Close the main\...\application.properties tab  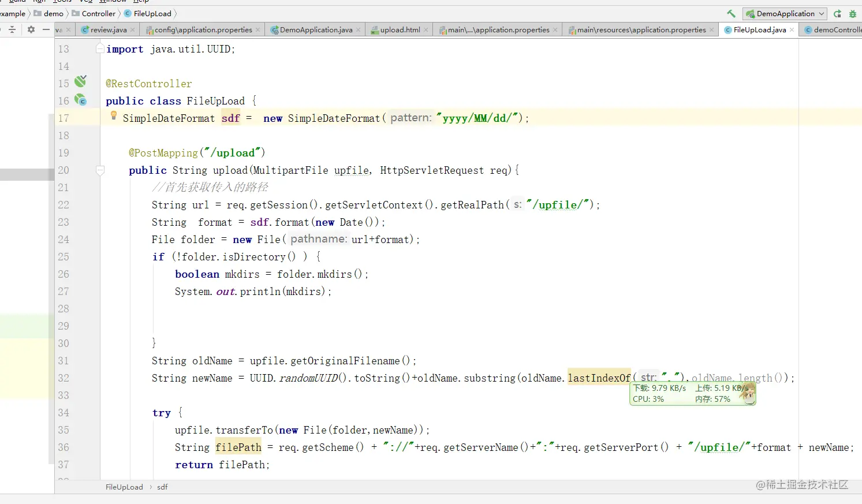tap(555, 30)
